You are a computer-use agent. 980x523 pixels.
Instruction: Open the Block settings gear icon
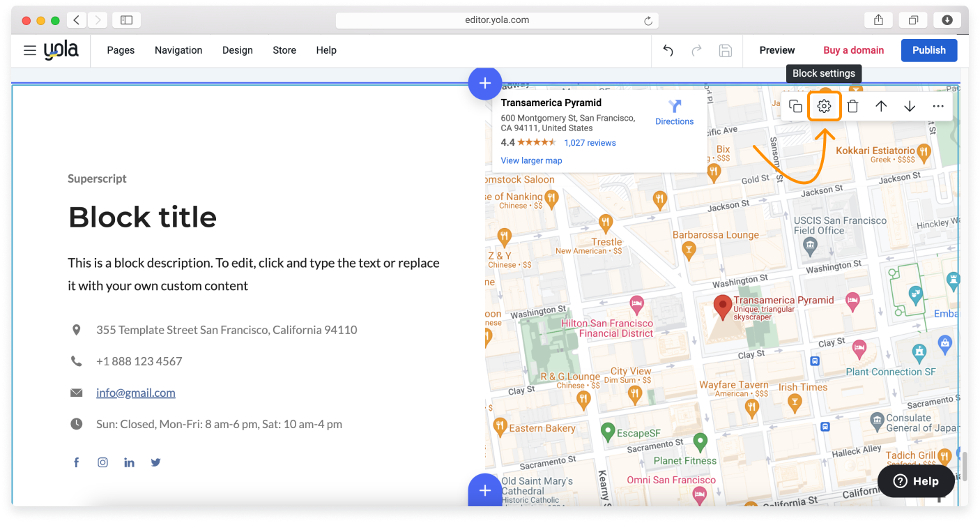pos(824,107)
